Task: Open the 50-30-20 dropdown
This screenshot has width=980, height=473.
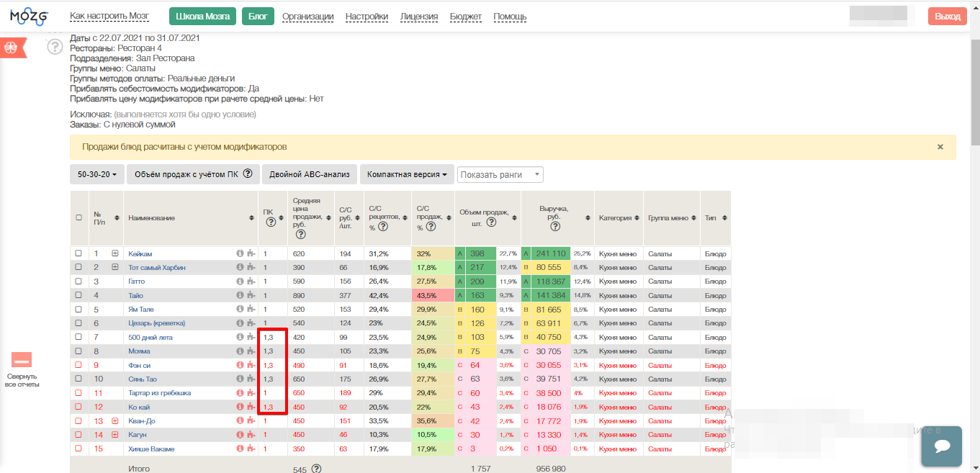Action: tap(96, 174)
